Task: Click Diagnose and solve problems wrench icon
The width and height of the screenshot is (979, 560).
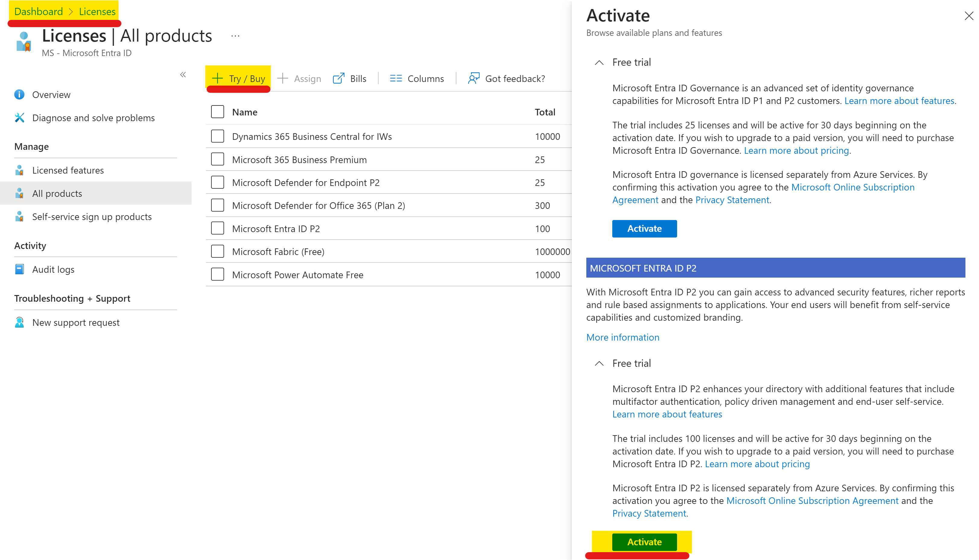Action: pos(20,118)
